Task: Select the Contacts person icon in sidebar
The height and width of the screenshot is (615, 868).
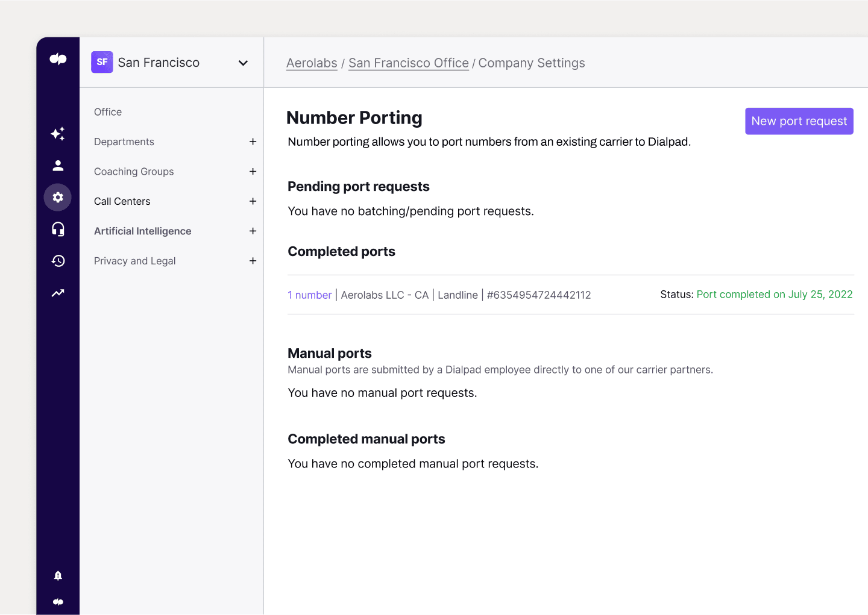Action: [58, 165]
